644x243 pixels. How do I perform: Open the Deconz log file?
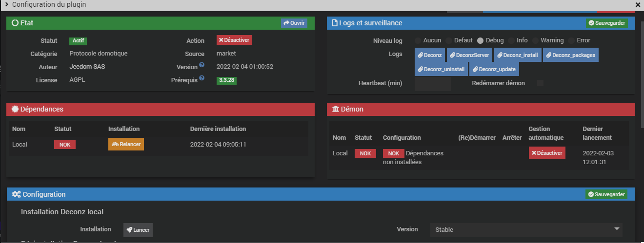click(429, 55)
